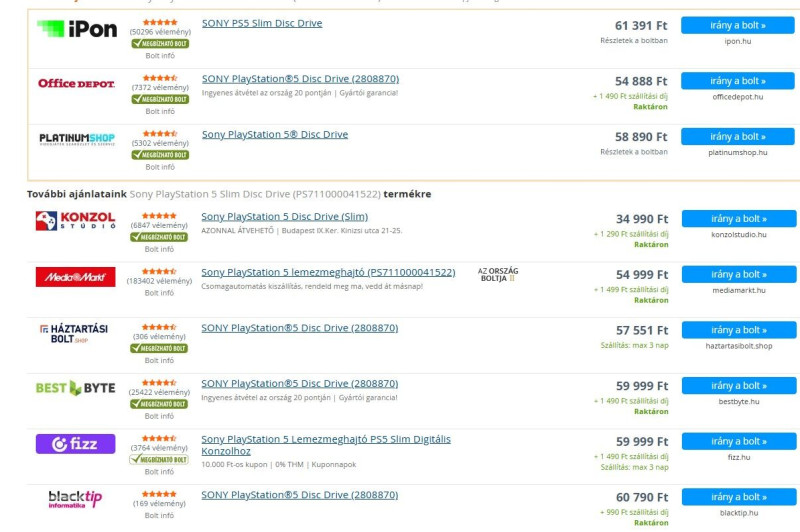Open Sony PlayStation 5® Disc Drive link

pos(275,134)
